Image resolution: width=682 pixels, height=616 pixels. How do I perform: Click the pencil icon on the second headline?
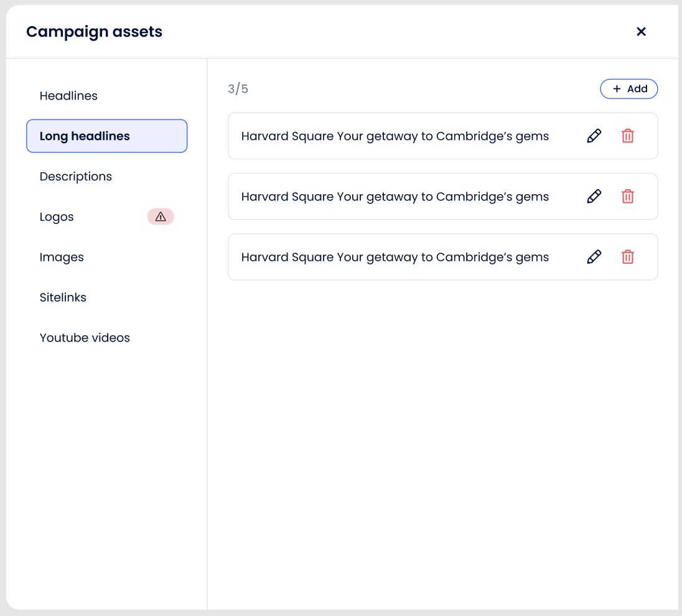click(x=594, y=197)
